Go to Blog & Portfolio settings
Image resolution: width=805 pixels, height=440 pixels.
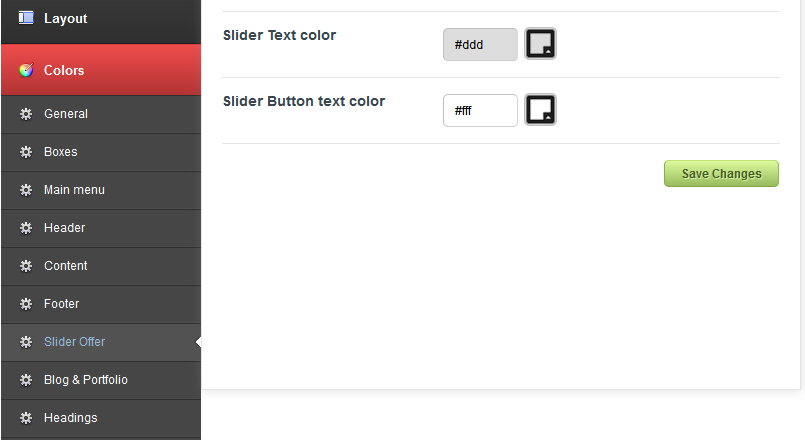[x=85, y=380]
